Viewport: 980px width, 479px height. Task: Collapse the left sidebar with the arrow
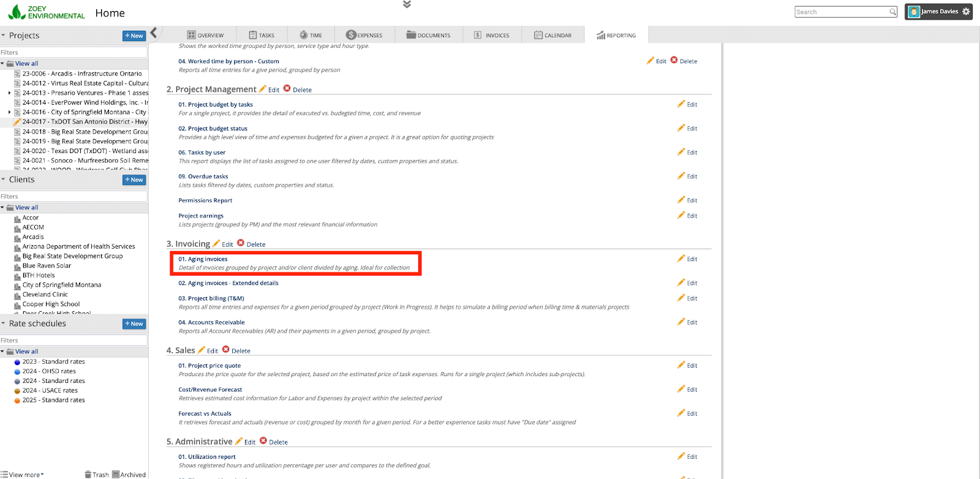click(154, 33)
